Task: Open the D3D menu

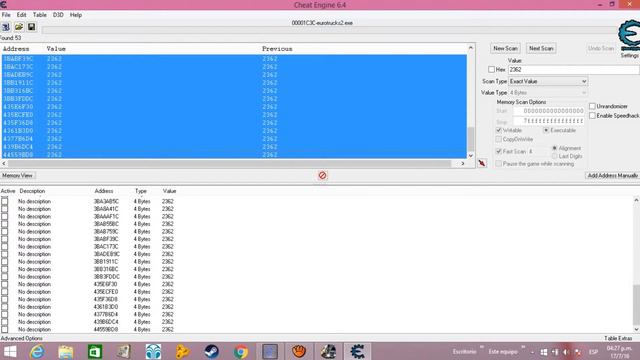Action: (x=58, y=15)
